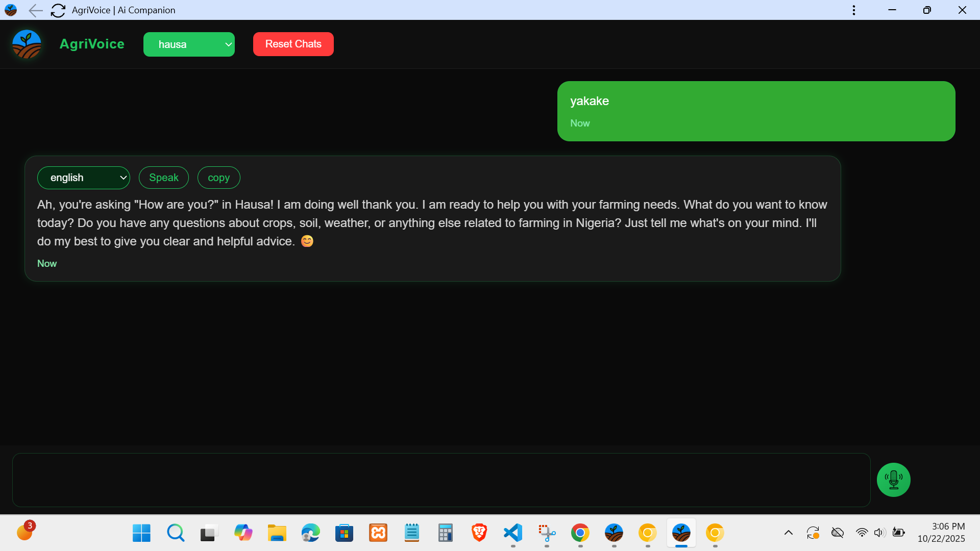Click the Speak button
Viewport: 980px width, 551px height.
pyautogui.click(x=164, y=178)
